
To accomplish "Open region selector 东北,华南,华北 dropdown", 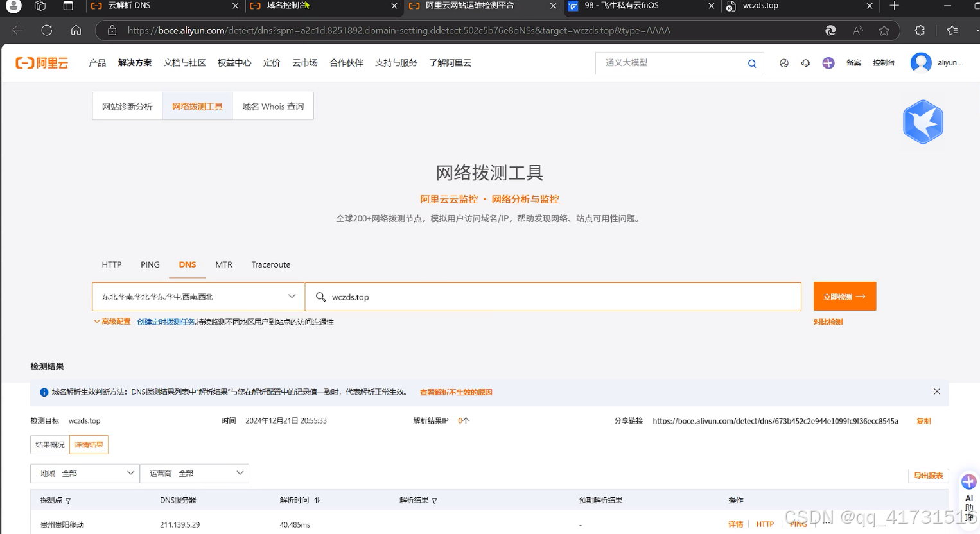I will click(198, 297).
